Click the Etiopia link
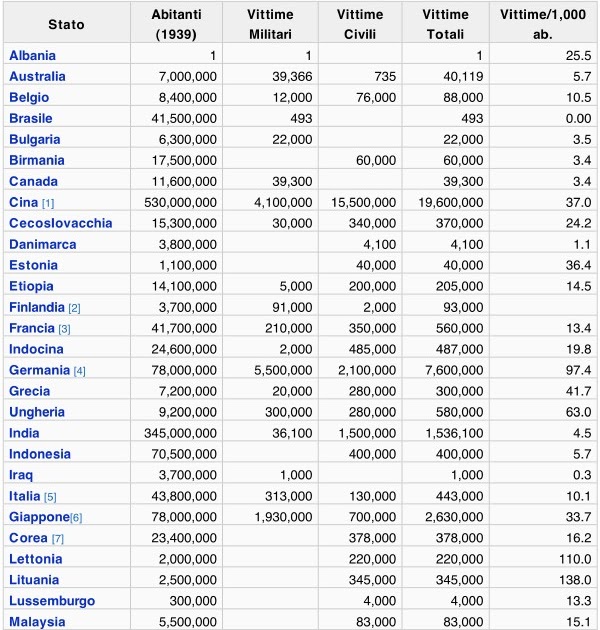 point(31,286)
